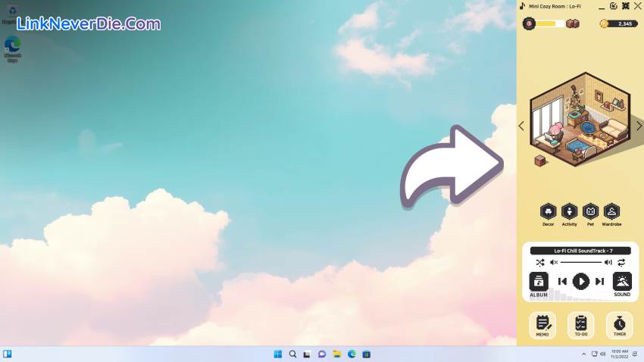Show the next room with right arrow
Image resolution: width=644 pixels, height=362 pixels.
pyautogui.click(x=639, y=126)
